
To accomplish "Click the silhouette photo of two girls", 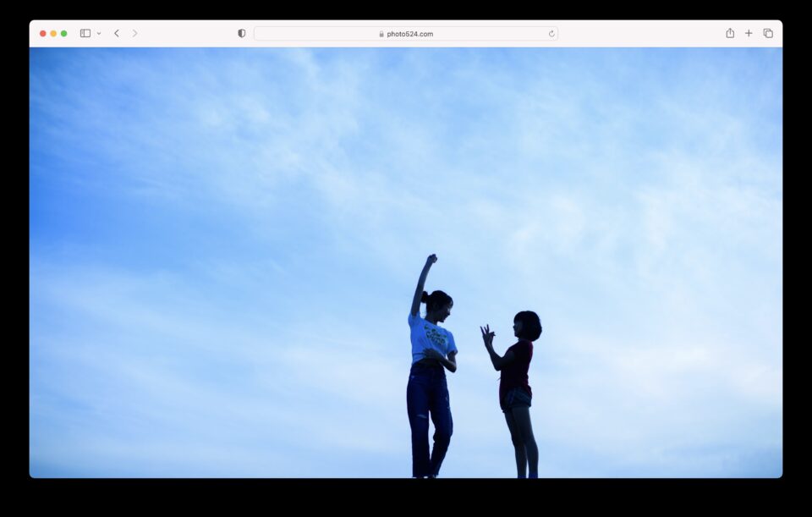I will coord(405,262).
